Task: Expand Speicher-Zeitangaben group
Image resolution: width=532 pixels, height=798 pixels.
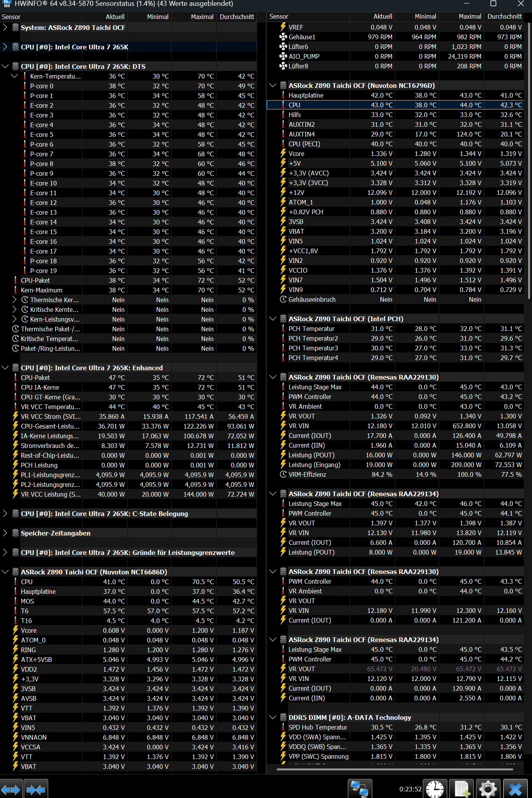Action: coord(5,533)
